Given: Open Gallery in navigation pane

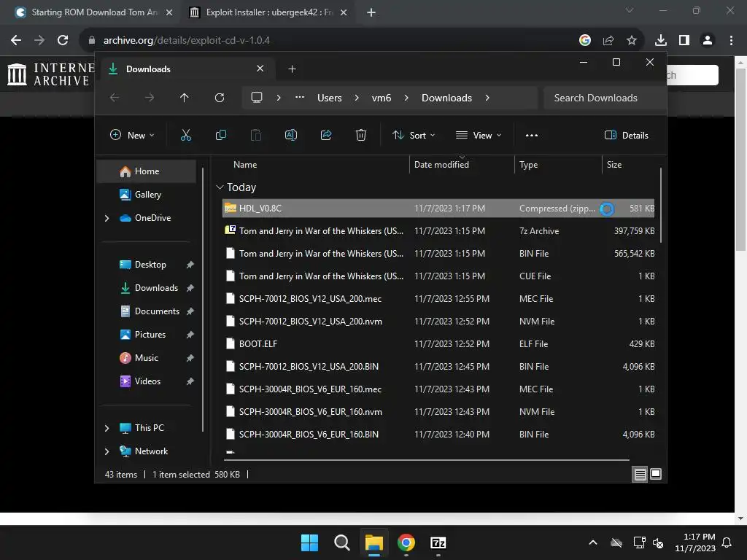Looking at the screenshot, I should 146,195.
